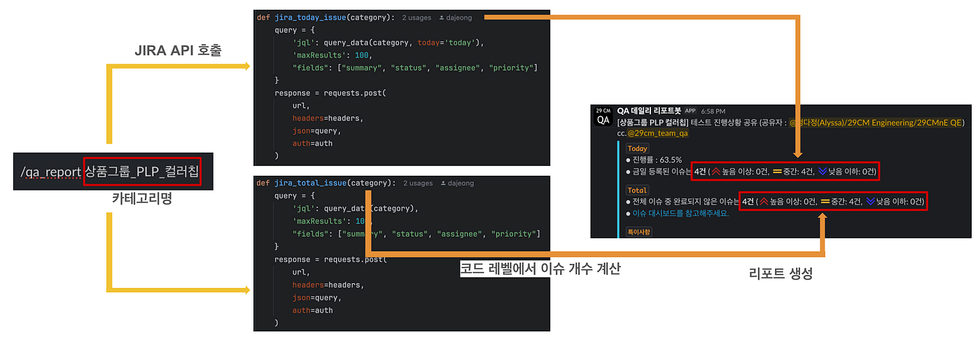
Task: Click the author icon beside jira_total_issue
Action: (442, 184)
